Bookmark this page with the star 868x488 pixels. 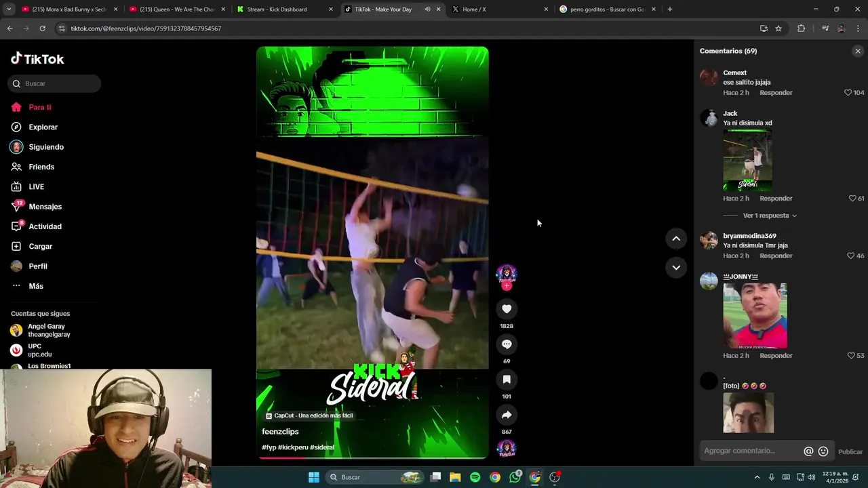click(x=778, y=28)
